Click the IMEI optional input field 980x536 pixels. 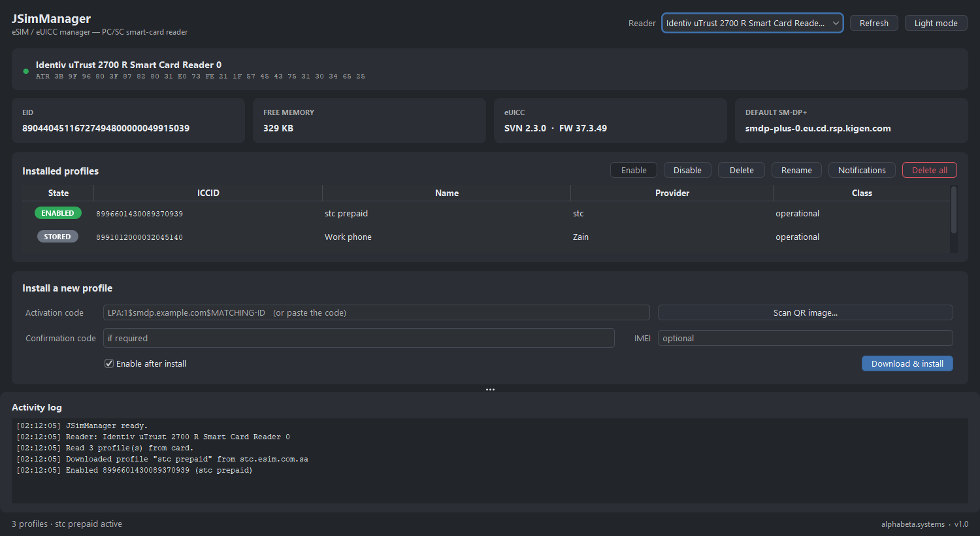pyautogui.click(x=805, y=338)
